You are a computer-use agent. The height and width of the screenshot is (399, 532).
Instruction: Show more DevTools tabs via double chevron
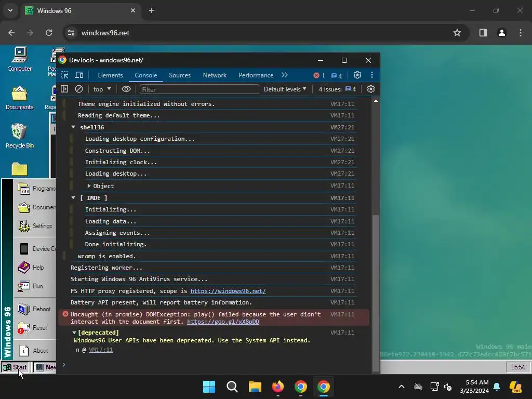tap(284, 75)
